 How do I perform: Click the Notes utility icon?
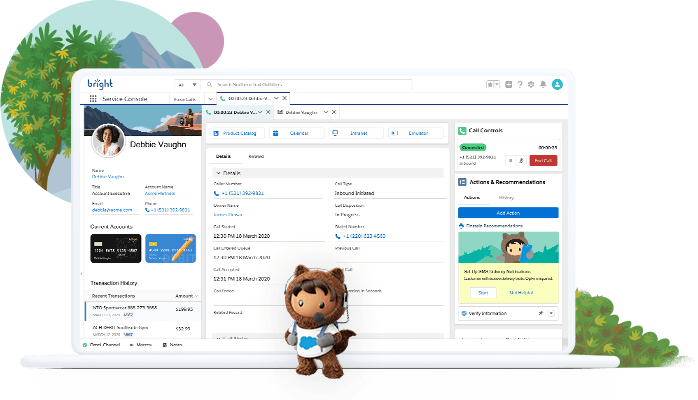(165, 345)
